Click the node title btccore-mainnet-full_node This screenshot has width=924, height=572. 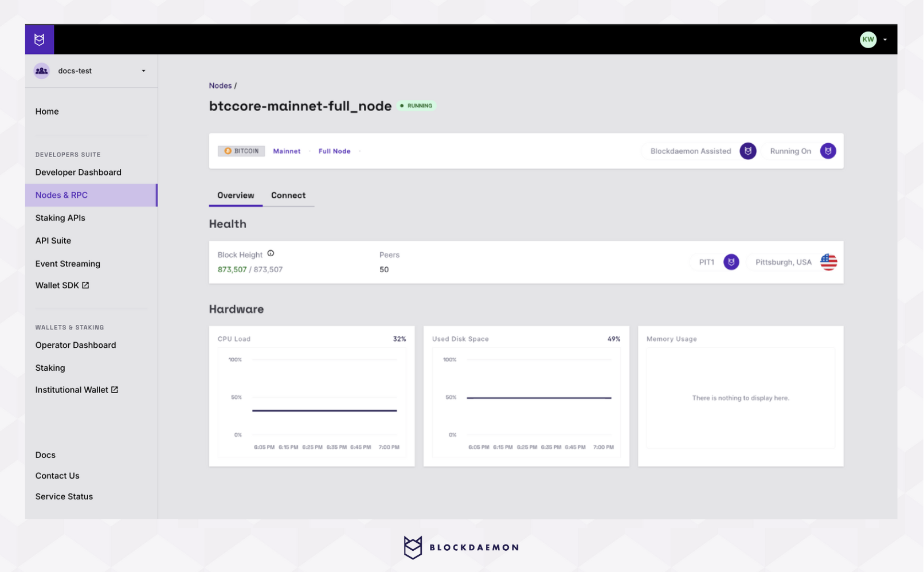[300, 106]
